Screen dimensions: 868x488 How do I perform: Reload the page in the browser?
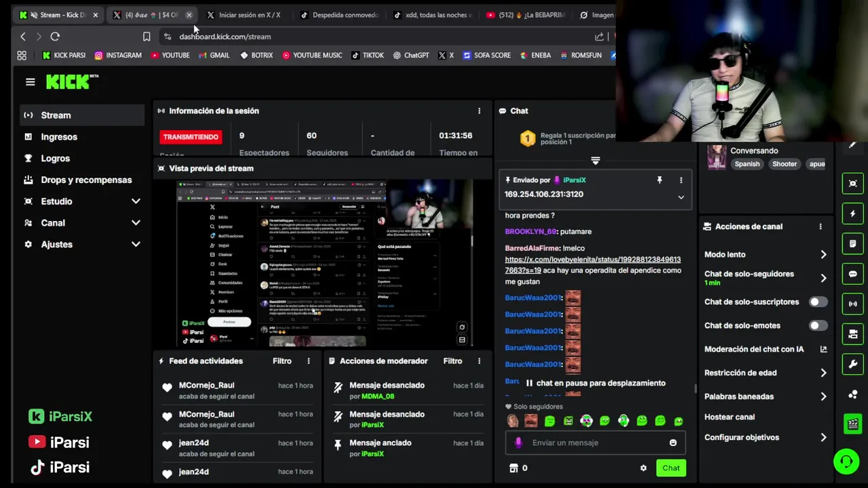click(x=55, y=37)
